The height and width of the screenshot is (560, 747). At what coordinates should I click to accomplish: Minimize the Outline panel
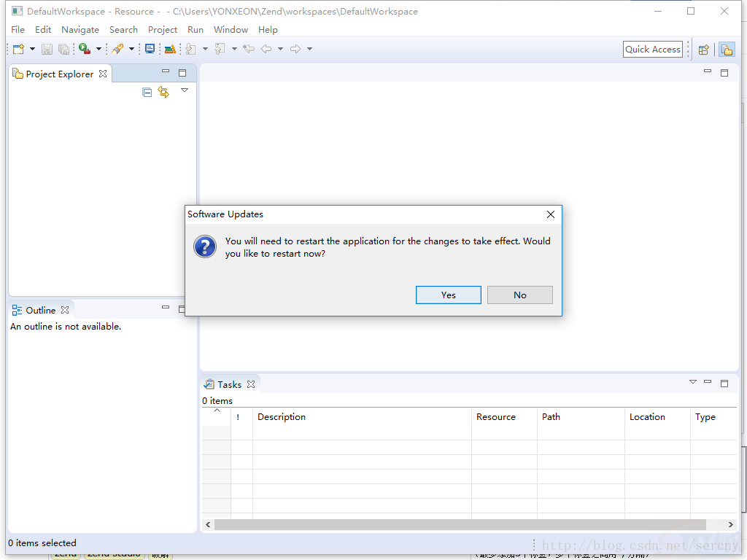click(x=166, y=308)
